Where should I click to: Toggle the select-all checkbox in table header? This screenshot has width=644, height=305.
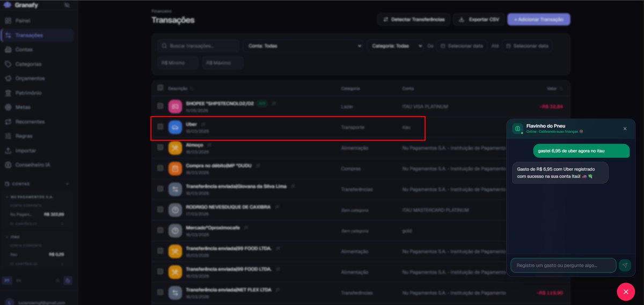tap(160, 87)
